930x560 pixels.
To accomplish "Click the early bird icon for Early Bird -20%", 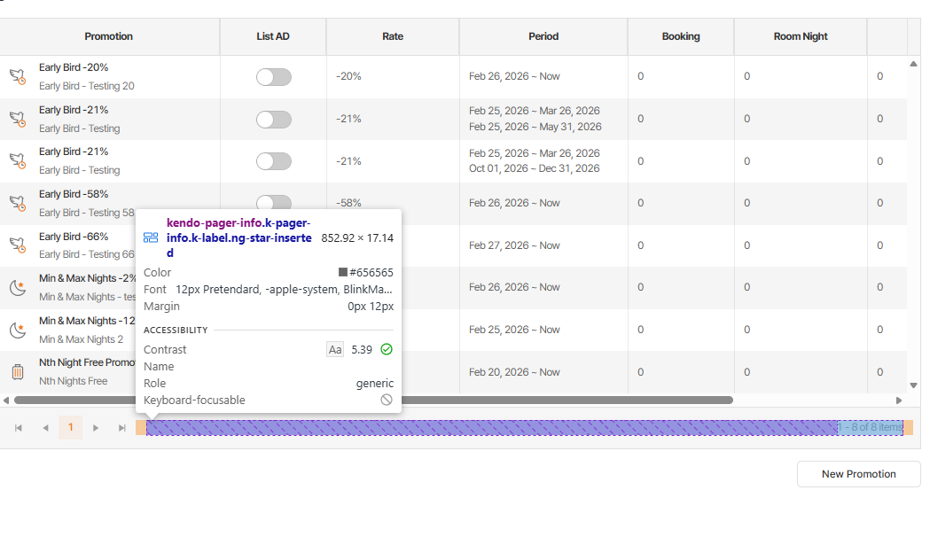I will pyautogui.click(x=18, y=76).
